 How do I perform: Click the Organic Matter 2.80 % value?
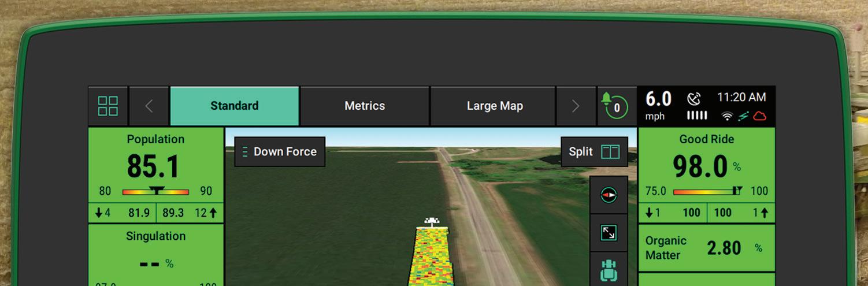[735, 248]
